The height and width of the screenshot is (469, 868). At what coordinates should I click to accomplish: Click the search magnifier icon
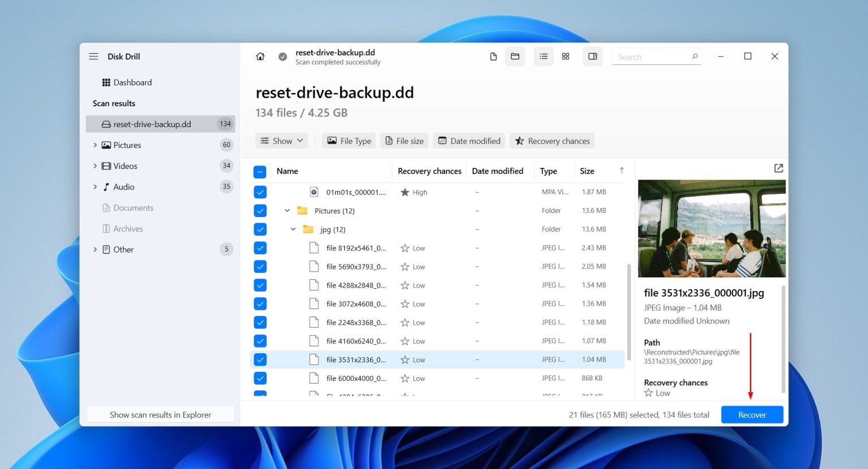coord(695,57)
